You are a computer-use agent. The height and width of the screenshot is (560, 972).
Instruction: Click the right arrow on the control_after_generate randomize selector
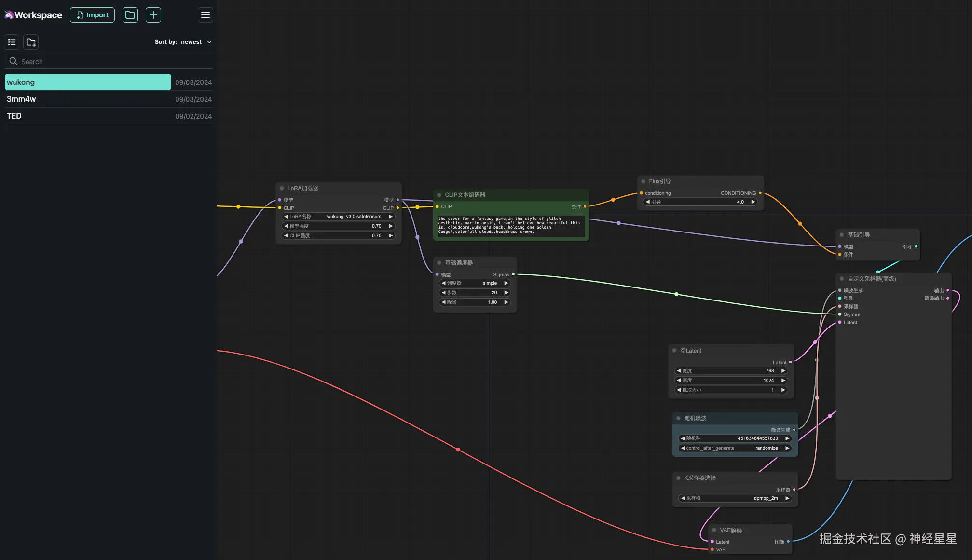[787, 448]
